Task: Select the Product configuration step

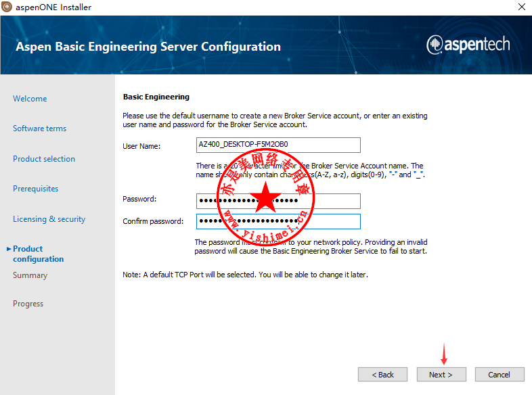Action: click(39, 254)
